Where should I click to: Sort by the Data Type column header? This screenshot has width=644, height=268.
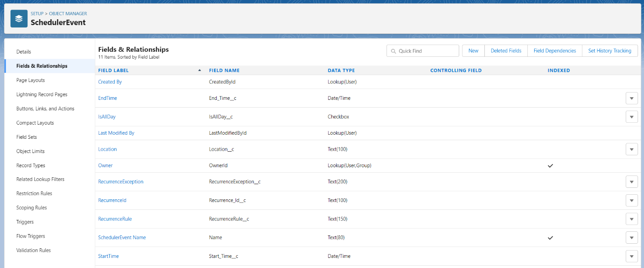pos(341,71)
